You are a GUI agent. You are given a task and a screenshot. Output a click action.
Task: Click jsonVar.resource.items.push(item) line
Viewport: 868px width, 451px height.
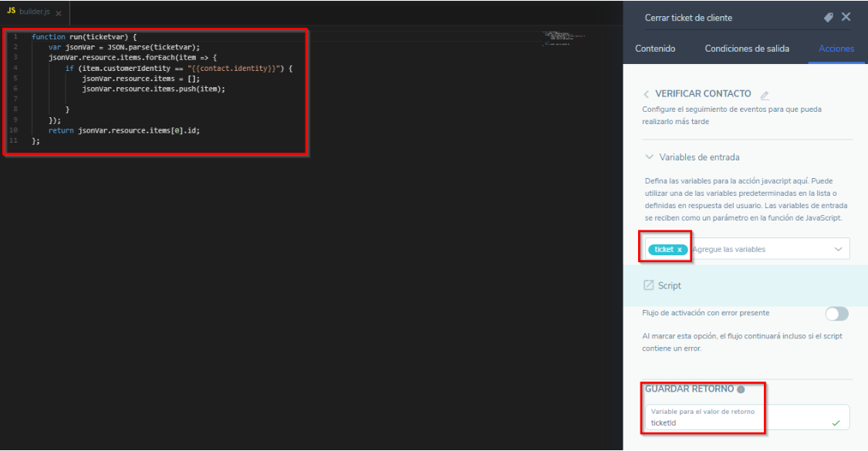[154, 89]
